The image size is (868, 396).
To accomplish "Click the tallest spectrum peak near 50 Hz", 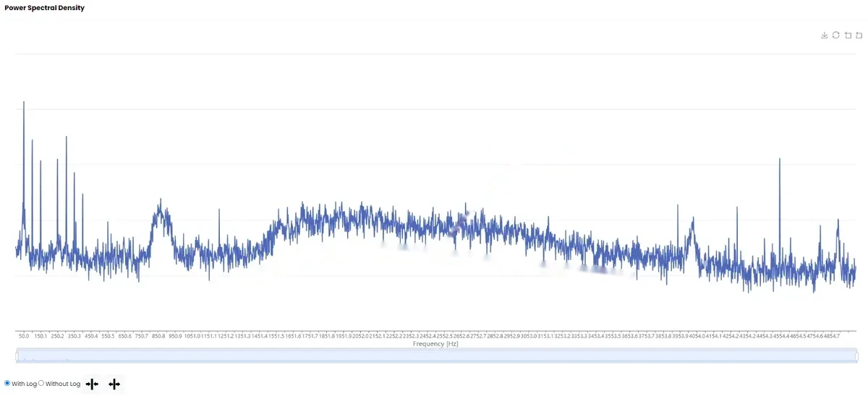I will [24, 103].
